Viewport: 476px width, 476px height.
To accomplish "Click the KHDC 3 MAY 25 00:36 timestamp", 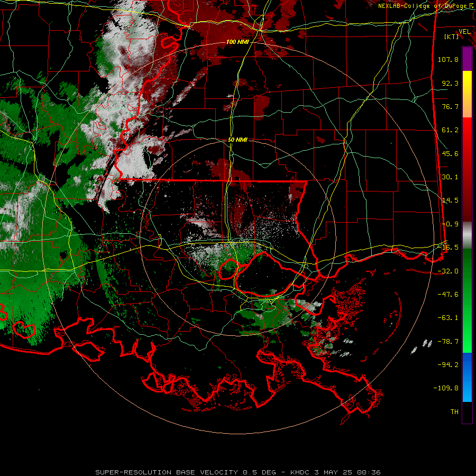I will click(x=335, y=472).
